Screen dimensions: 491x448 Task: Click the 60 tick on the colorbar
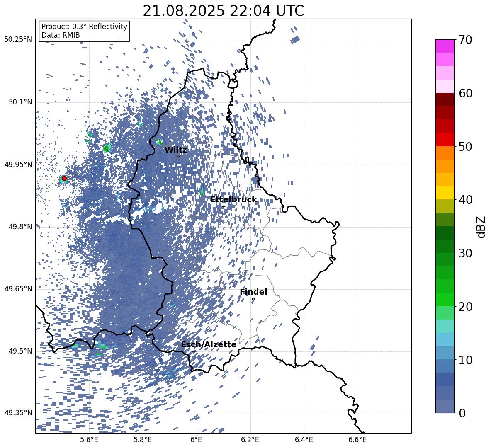[x=465, y=93]
